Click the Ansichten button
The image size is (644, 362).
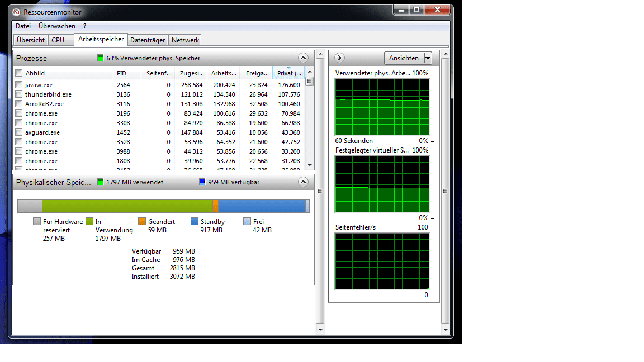[404, 58]
